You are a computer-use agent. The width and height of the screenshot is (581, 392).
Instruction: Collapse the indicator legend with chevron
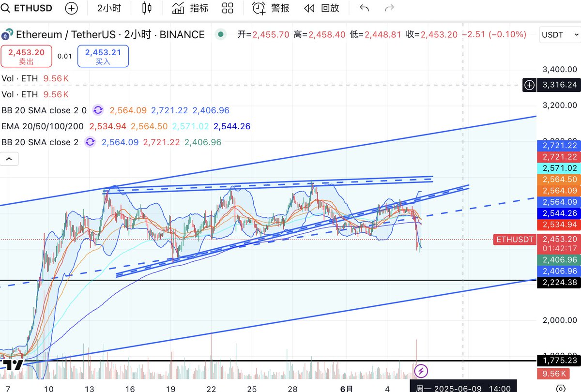(x=9, y=159)
